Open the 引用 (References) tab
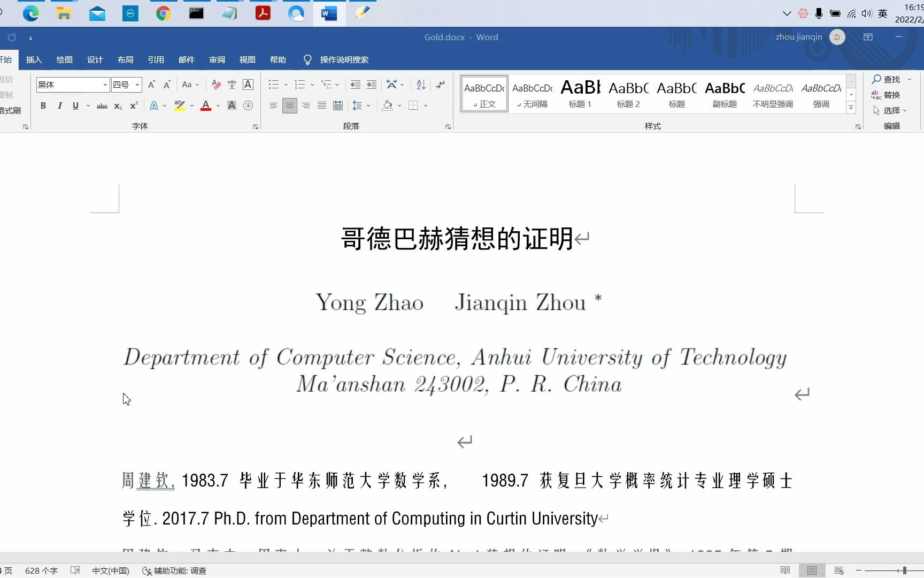Image resolution: width=924 pixels, height=578 pixels. coord(156,60)
